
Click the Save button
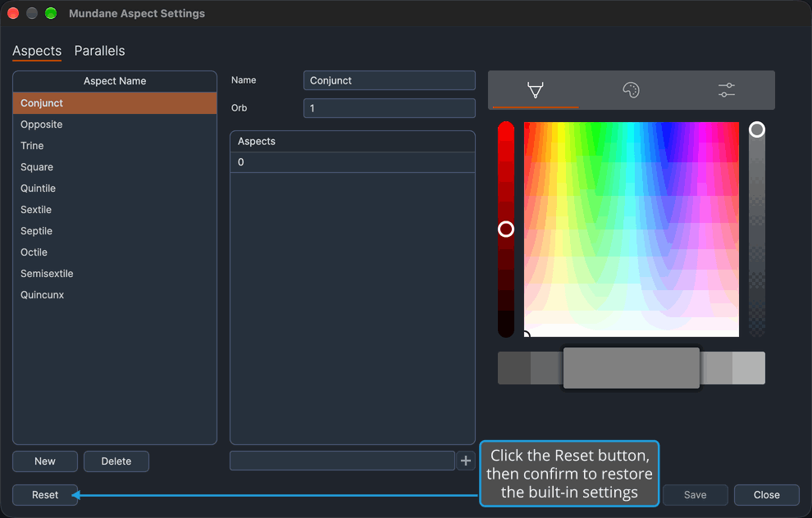(x=695, y=495)
